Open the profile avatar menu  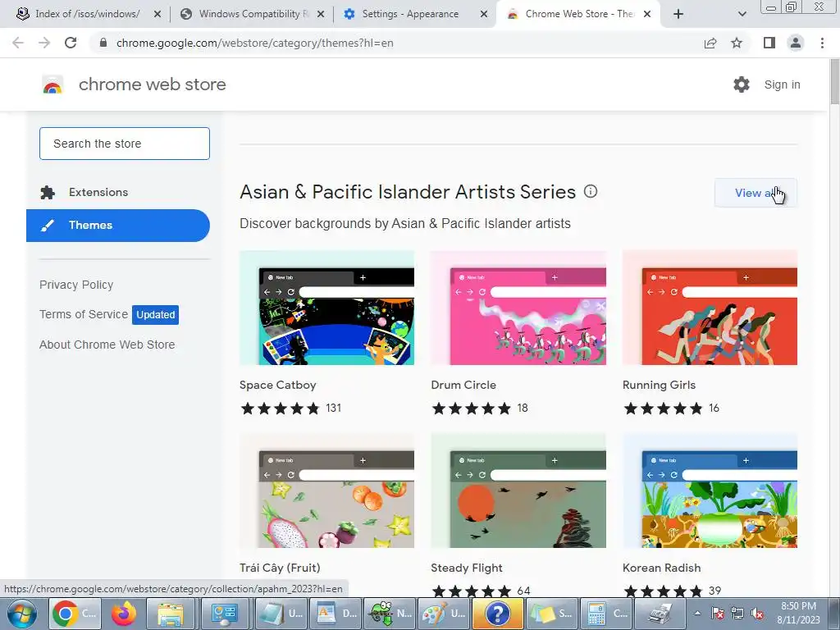[x=796, y=43]
